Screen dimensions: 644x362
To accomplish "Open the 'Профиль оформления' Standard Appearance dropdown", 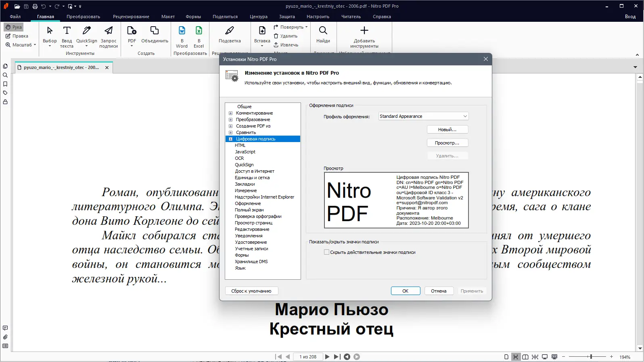I will pos(423,116).
